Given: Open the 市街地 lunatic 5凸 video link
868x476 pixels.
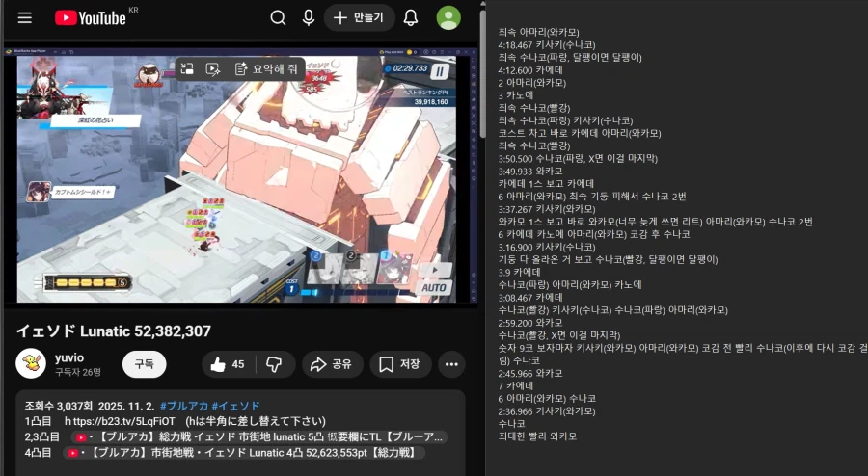Looking at the screenshot, I should [259, 436].
